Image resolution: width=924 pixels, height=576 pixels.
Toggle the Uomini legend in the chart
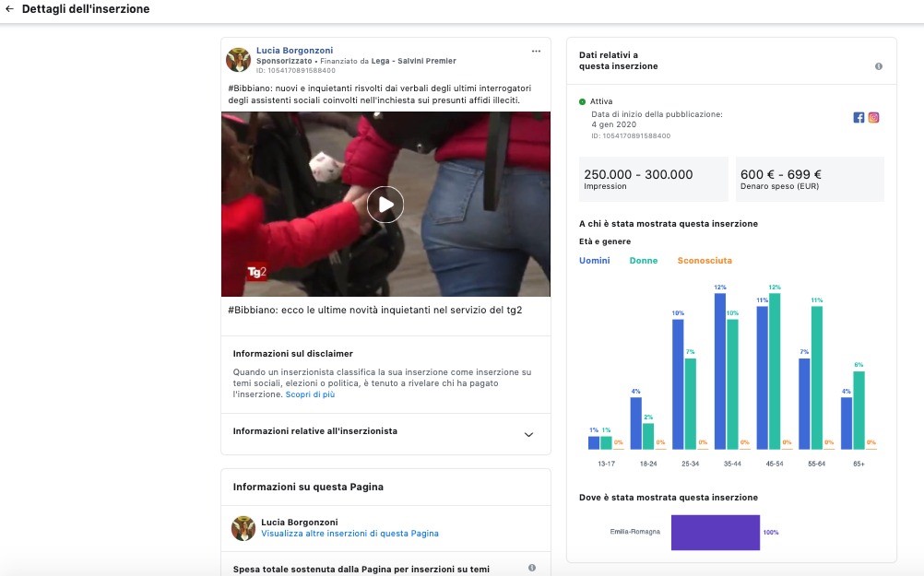pyautogui.click(x=594, y=261)
